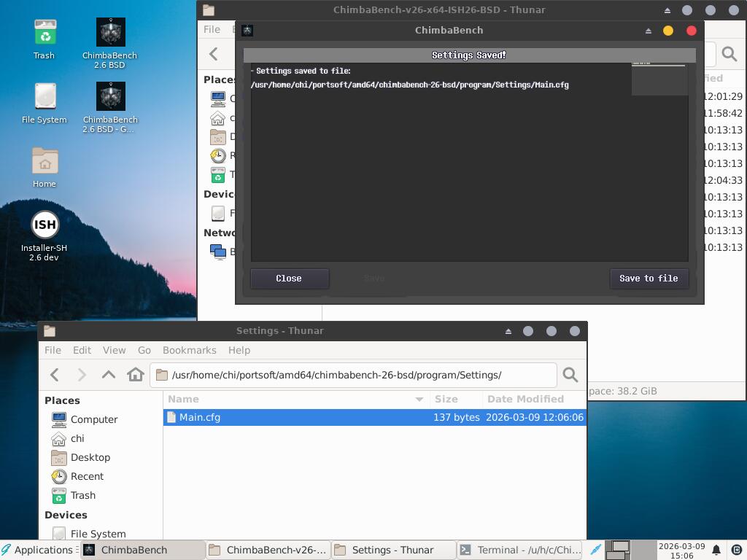Select Desktop in the Places sidebar
The height and width of the screenshot is (560, 747).
tap(90, 457)
